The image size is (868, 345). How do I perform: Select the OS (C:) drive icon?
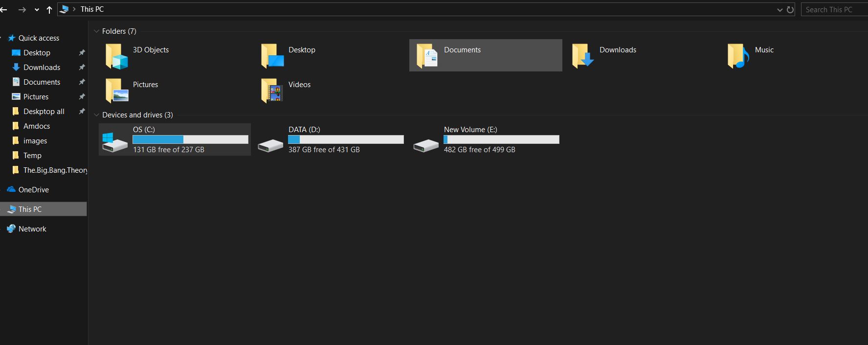tap(114, 142)
